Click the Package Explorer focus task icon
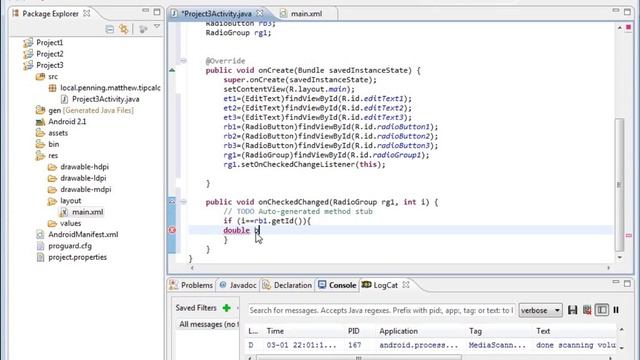The width and height of the screenshot is (640, 360). click(x=143, y=29)
